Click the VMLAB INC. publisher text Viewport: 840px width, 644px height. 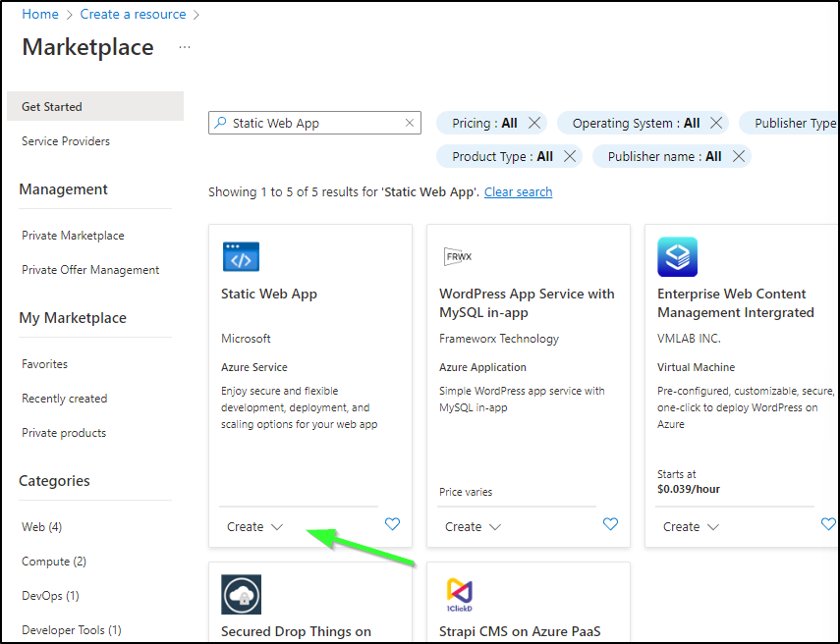click(689, 339)
